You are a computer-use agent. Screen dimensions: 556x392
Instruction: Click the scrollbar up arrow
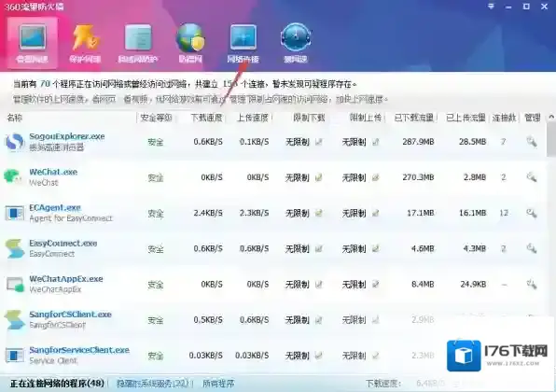(551, 117)
